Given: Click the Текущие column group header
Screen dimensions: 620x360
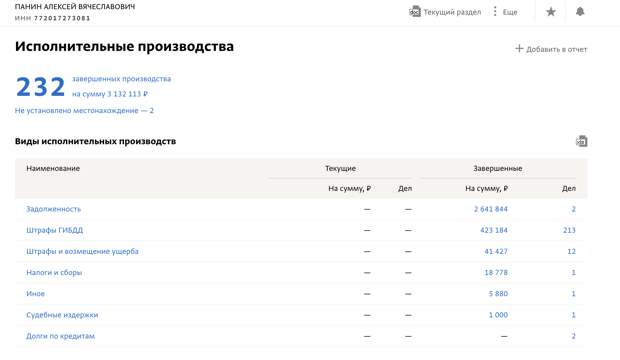Looking at the screenshot, I should (x=340, y=168).
